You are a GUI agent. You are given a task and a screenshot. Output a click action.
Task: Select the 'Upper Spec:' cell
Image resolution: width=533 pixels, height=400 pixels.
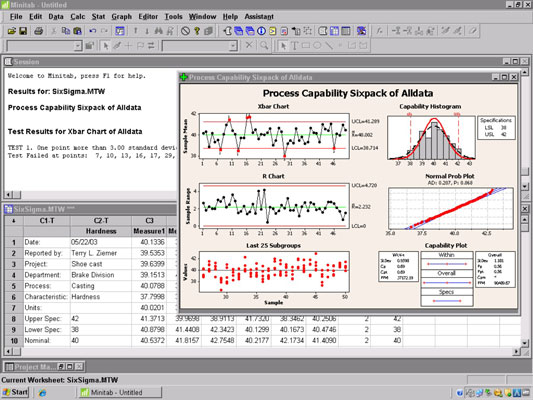pos(47,318)
